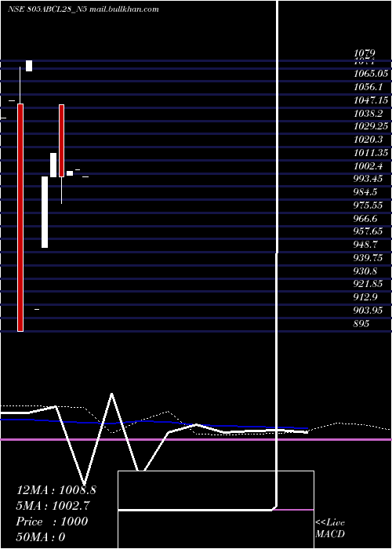This screenshot has width=392, height=549.
Task: Click the 966.6 price level label
Action: (x=365, y=219)
